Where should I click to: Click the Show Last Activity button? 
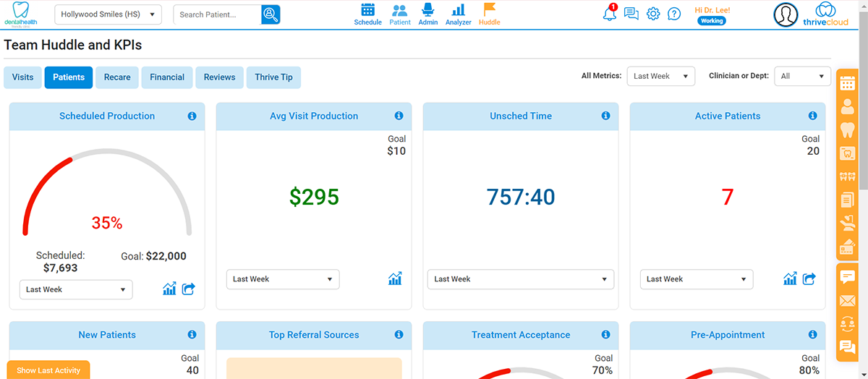(48, 370)
